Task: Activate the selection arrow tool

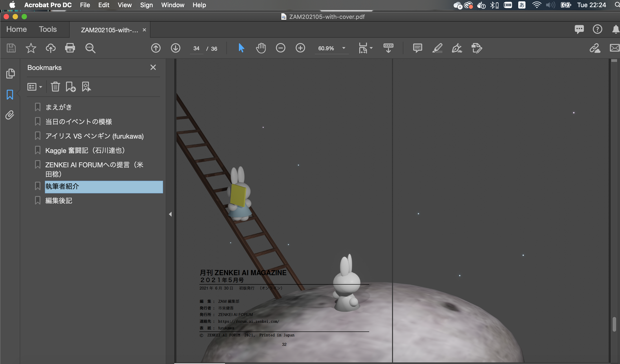Action: (241, 48)
